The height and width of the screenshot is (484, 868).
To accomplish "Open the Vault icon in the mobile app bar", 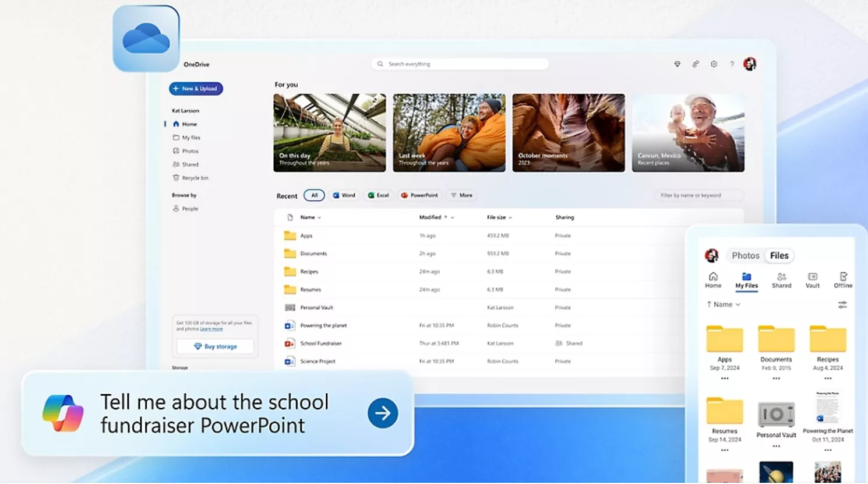I will click(x=812, y=281).
